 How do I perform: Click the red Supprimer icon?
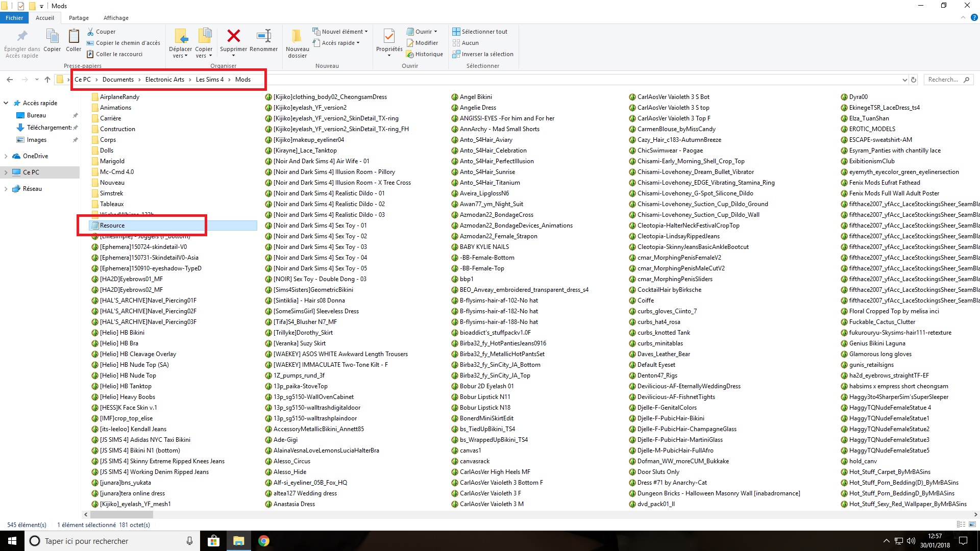(233, 37)
